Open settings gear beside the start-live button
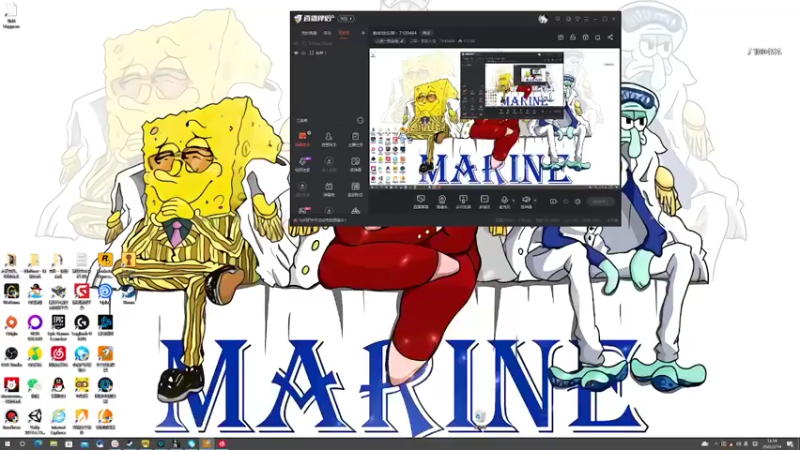The width and height of the screenshot is (800, 450). pos(578,202)
